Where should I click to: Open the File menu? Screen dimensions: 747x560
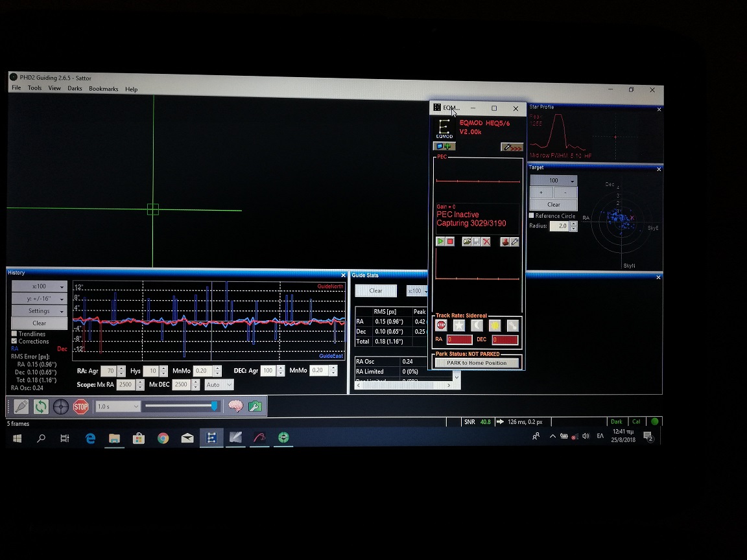pyautogui.click(x=16, y=87)
